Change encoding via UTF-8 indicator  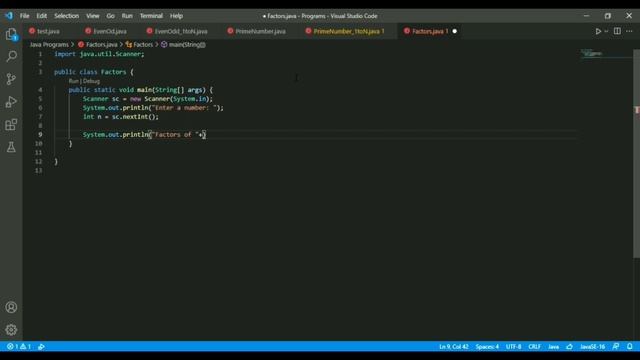[513, 347]
